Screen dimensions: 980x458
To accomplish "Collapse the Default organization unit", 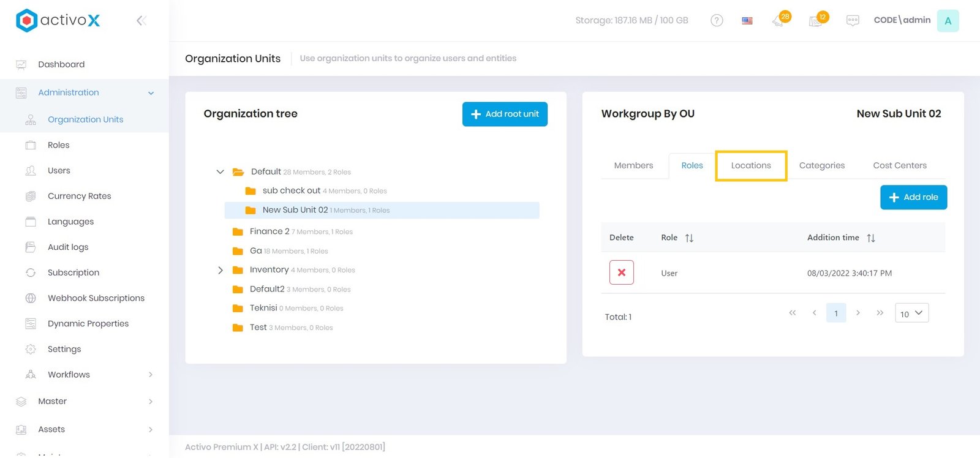I will [220, 172].
